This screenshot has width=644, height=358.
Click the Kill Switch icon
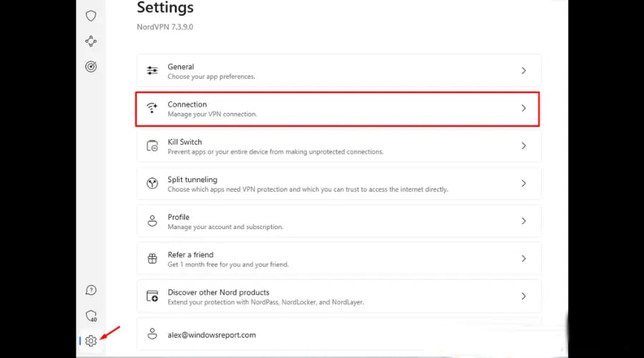152,146
